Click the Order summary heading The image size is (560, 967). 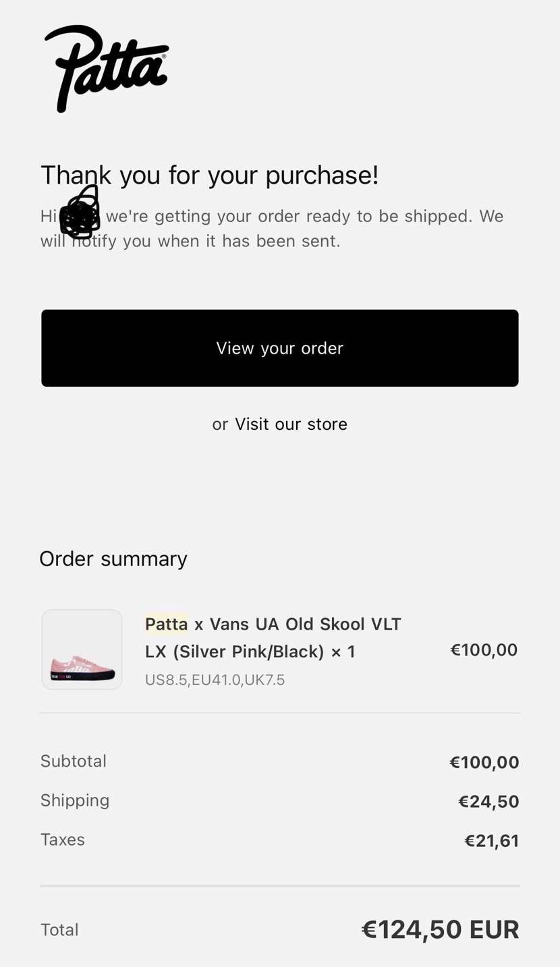pyautogui.click(x=113, y=559)
